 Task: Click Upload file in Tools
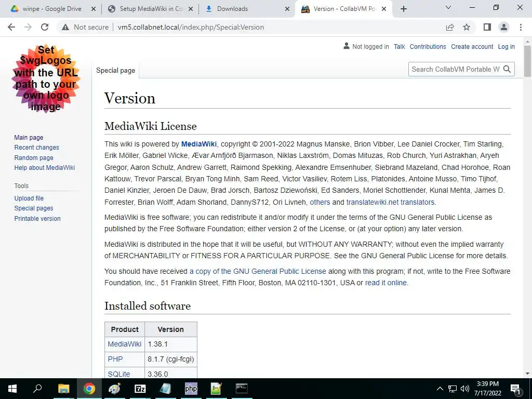click(29, 198)
